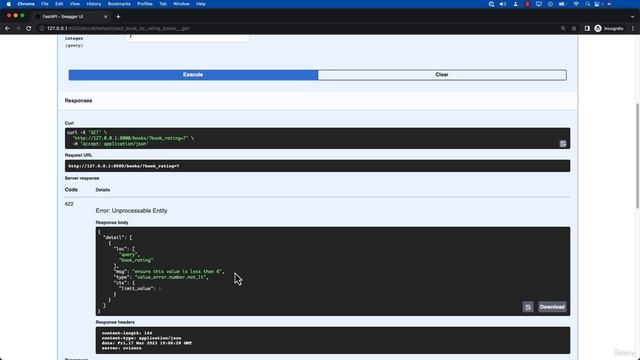This screenshot has height=360, width=640.
Task: Open the File menu
Action: pyautogui.click(x=45, y=4)
